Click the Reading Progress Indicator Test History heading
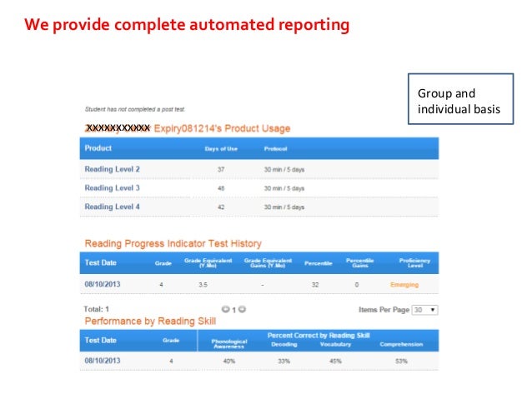532x399 pixels. tap(173, 243)
